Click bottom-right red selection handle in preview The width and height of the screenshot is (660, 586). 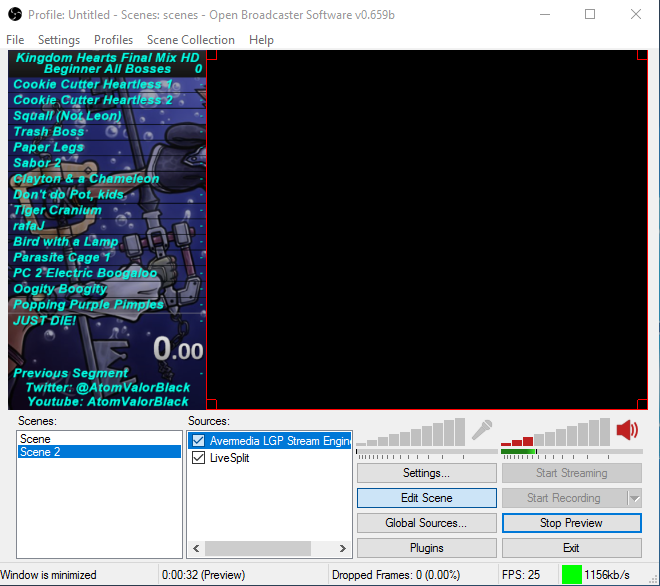coord(642,404)
